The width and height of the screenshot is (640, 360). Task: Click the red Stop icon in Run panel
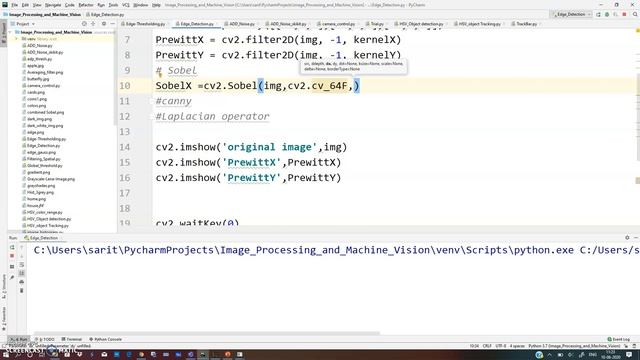tap(12, 256)
